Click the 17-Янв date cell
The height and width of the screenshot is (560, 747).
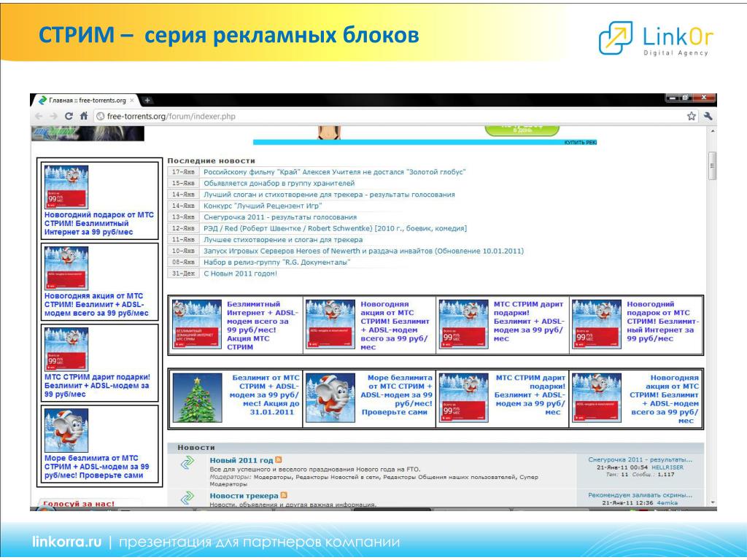click(183, 172)
